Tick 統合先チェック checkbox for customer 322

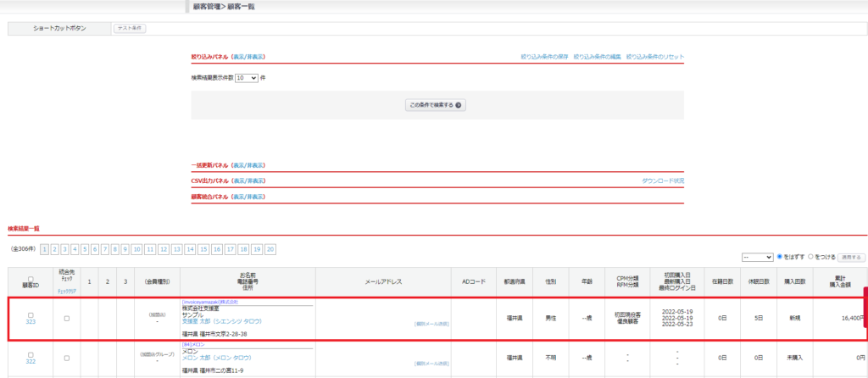(x=66, y=358)
